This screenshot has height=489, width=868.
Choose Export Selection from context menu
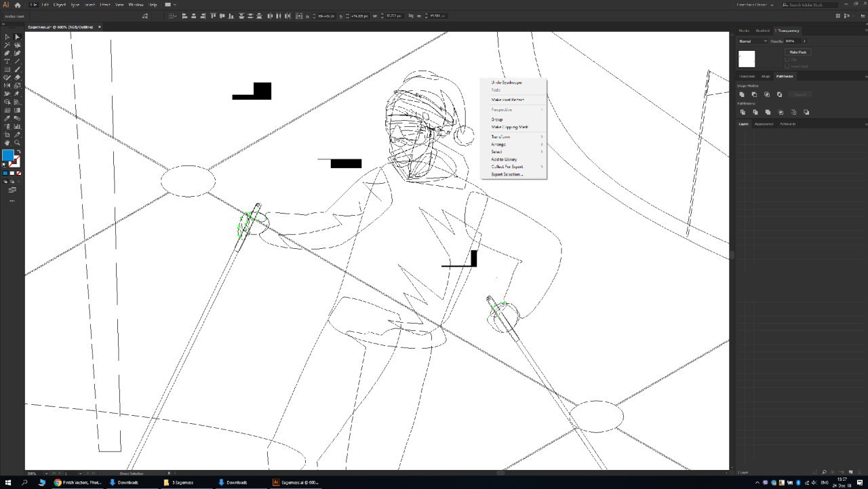(x=513, y=174)
